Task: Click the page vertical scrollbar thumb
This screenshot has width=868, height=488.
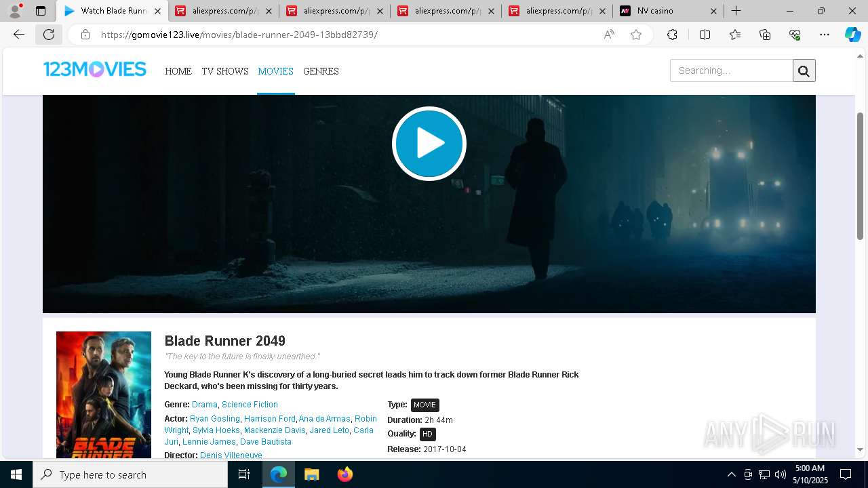Action: pyautogui.click(x=860, y=176)
